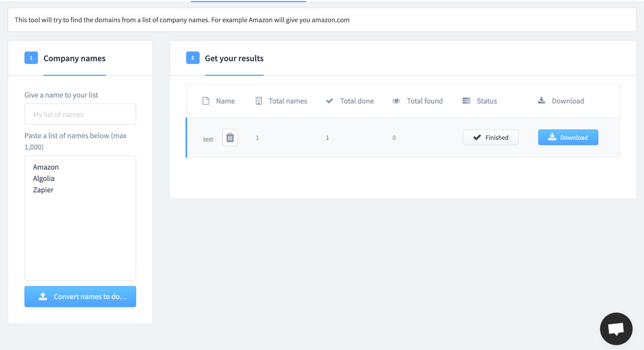
Task: Download results for the test list
Action: point(568,137)
